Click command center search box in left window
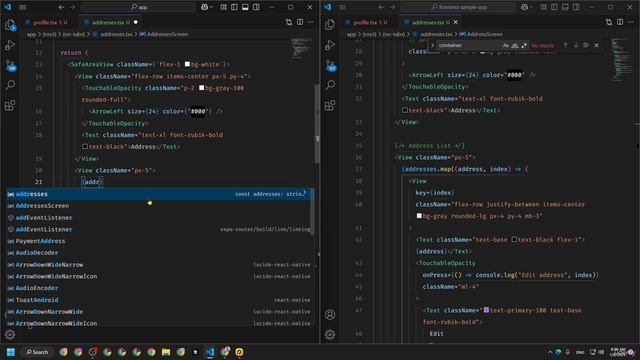The height and width of the screenshot is (360, 640). click(138, 7)
